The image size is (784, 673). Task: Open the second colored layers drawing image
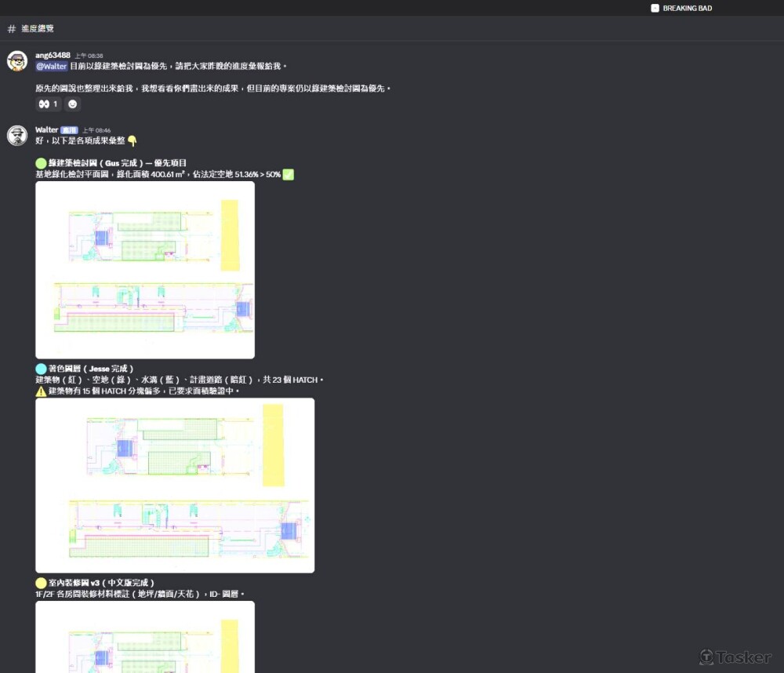(x=175, y=485)
